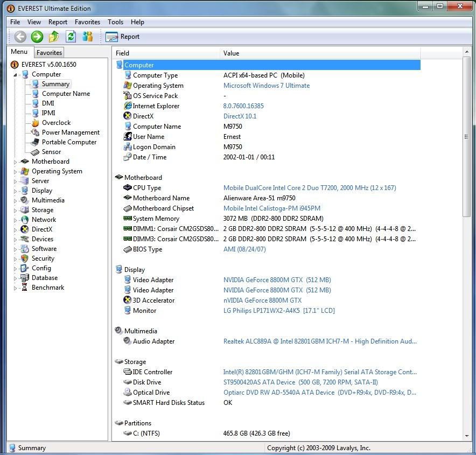This screenshot has width=476, height=455.
Task: Click the Report toolbar button
Action: (x=122, y=37)
